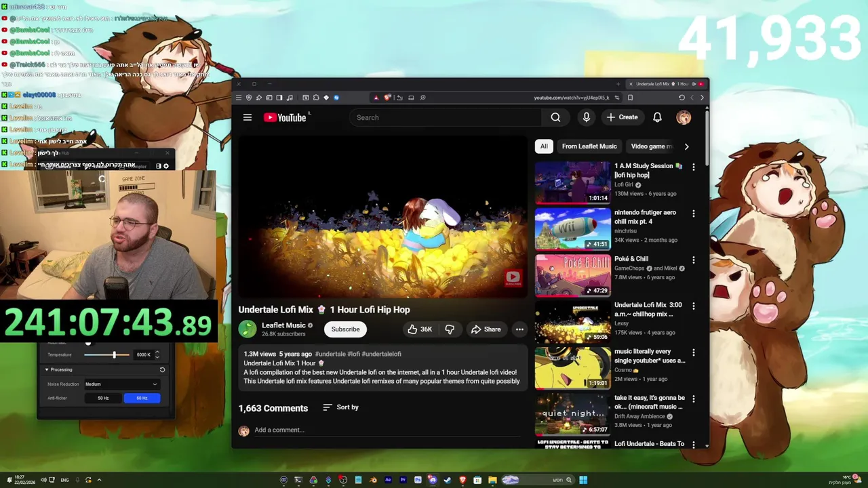The image size is (868, 488).
Task: Open YouTube notifications bell
Action: [657, 117]
